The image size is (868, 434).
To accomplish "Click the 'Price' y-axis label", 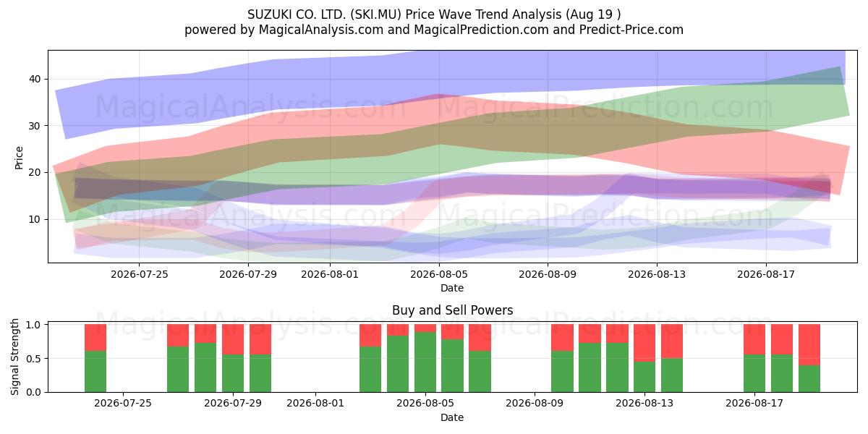I will coord(20,157).
